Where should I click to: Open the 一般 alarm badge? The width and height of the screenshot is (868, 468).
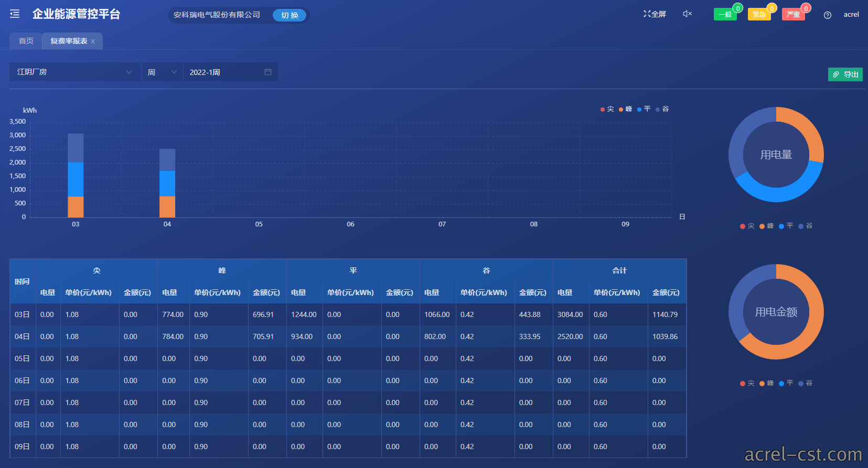[x=725, y=14]
